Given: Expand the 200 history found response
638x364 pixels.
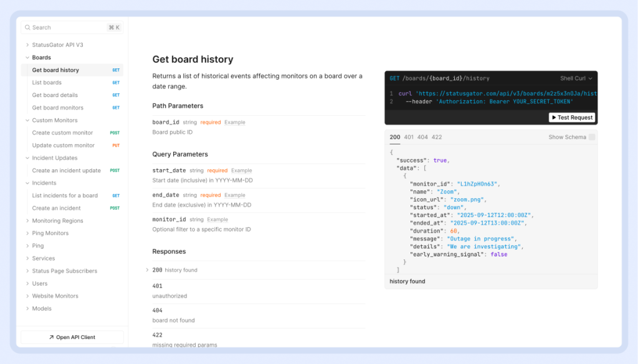Looking at the screenshot, I should coord(148,270).
